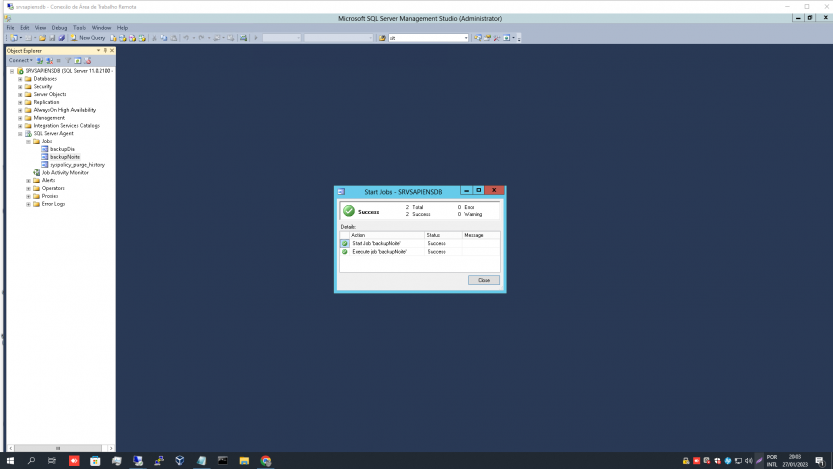Expand the Replication folder

pos(20,102)
